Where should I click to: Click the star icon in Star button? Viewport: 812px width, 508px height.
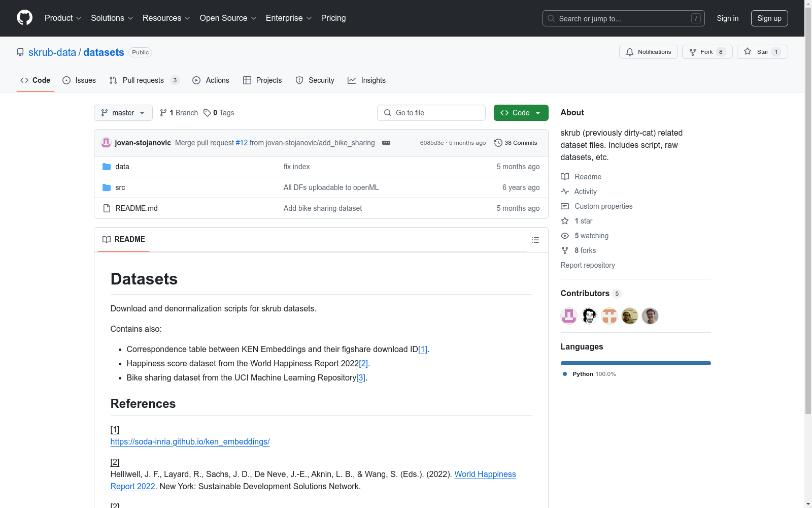point(748,51)
